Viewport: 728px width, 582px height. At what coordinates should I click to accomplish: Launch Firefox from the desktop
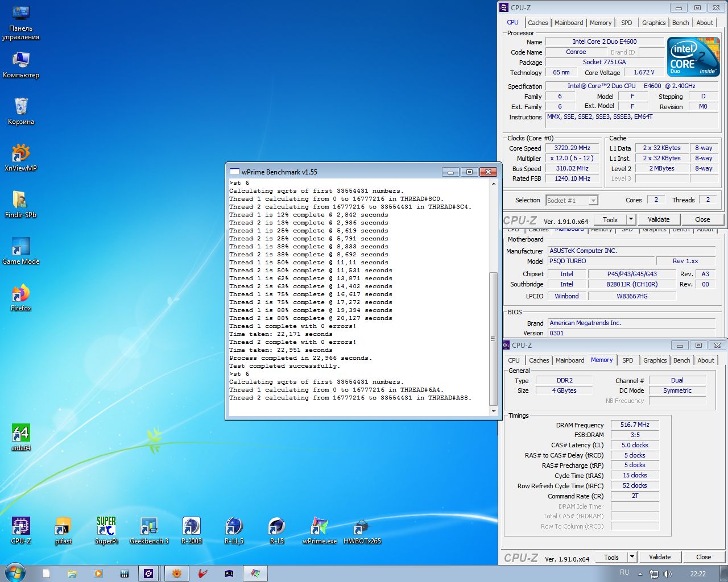coord(21,297)
